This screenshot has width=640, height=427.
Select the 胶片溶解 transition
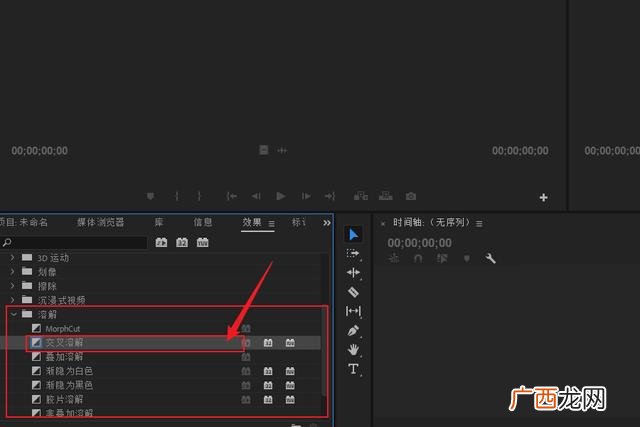pyautogui.click(x=64, y=399)
